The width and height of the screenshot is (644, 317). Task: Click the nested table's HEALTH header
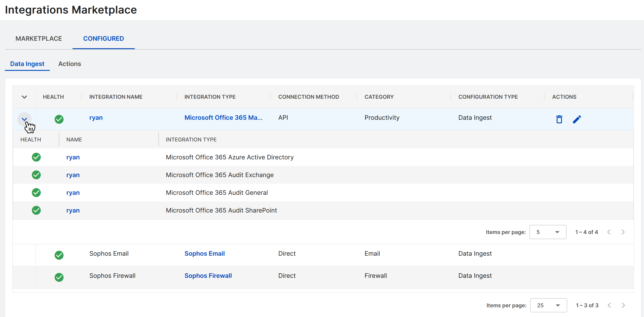click(31, 140)
